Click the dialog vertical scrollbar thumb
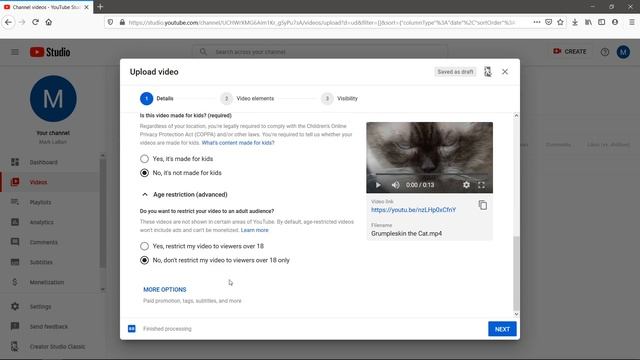Image resolution: width=640 pixels, height=360 pixels. [x=516, y=273]
